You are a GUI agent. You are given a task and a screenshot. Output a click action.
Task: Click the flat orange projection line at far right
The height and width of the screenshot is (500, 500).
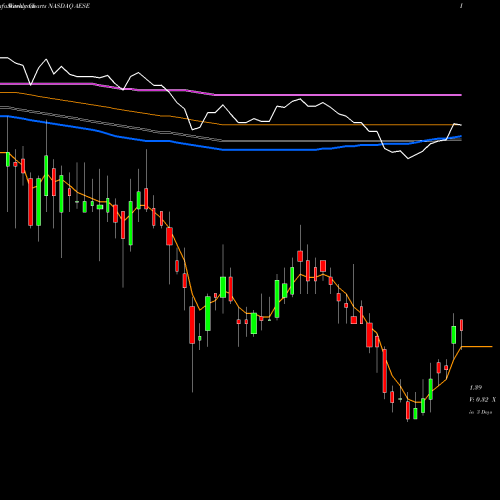point(477,347)
